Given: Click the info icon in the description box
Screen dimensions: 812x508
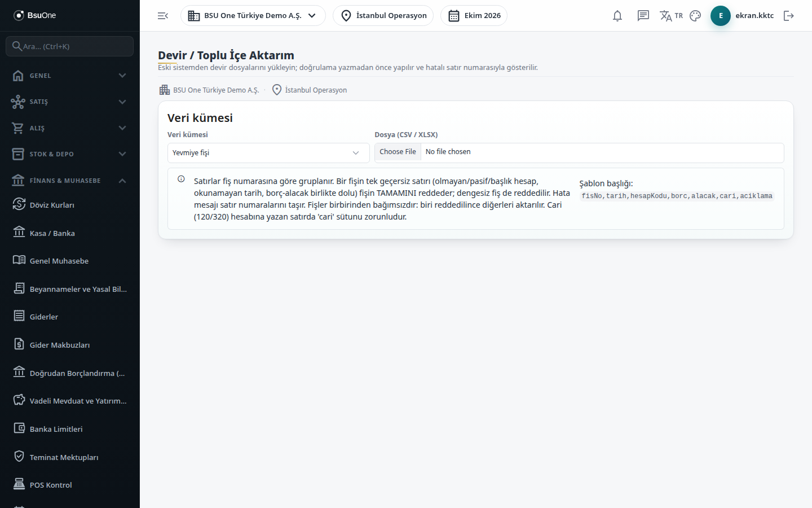Looking at the screenshot, I should click(x=181, y=179).
